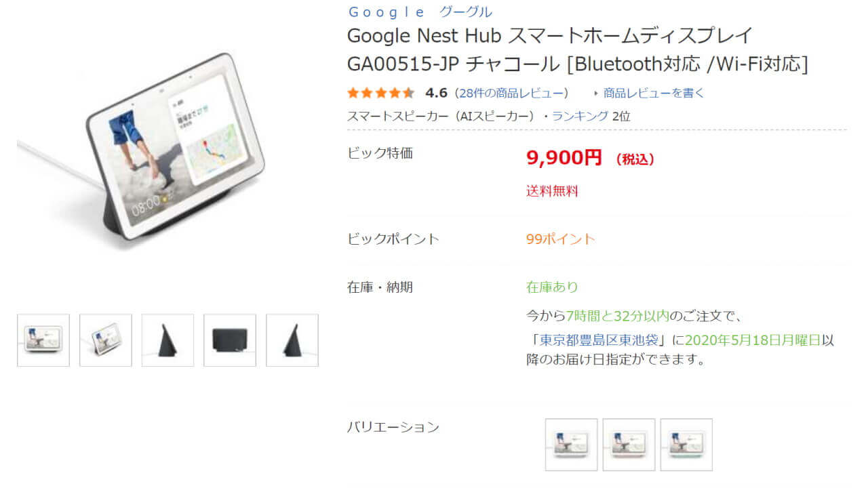Screen dimensions: 868x488
Task: Click the 9,900円 price
Action: tap(564, 158)
